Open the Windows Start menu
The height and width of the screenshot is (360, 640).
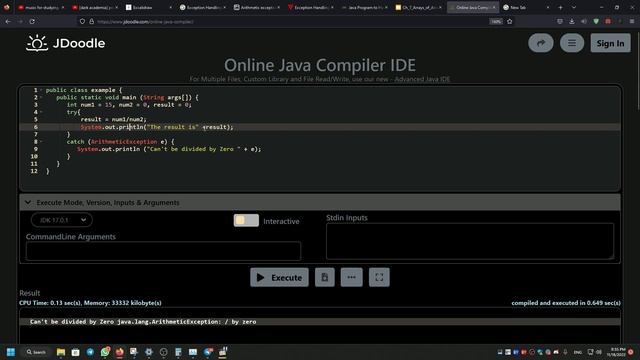(11, 352)
